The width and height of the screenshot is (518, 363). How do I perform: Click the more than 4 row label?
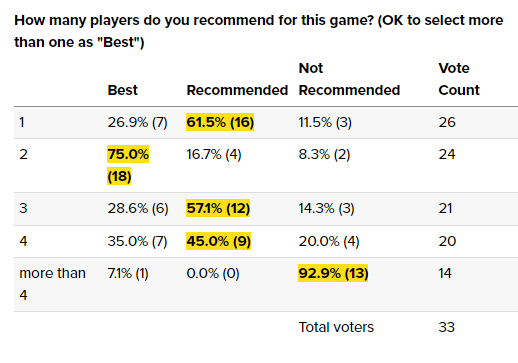(x=52, y=284)
